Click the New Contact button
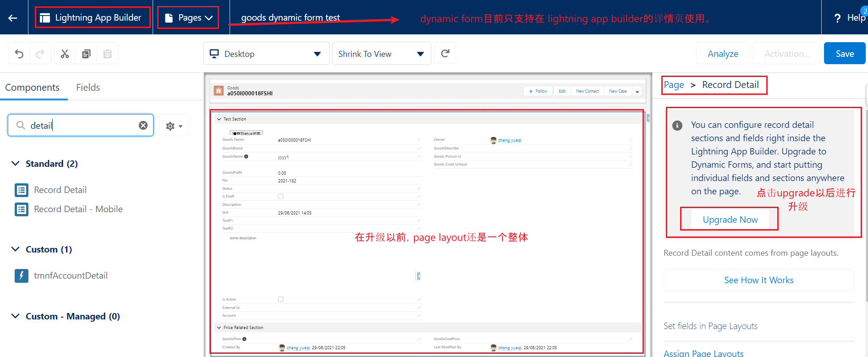 click(587, 91)
